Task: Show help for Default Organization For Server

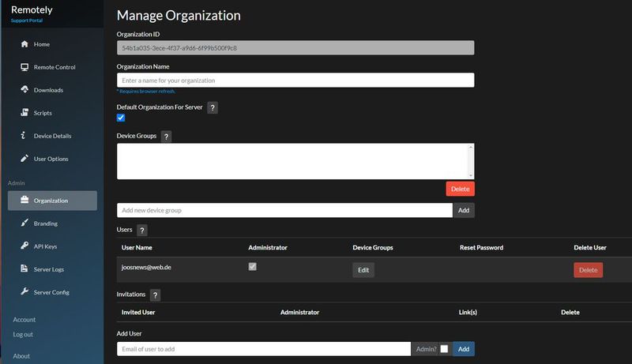Action: tap(213, 107)
